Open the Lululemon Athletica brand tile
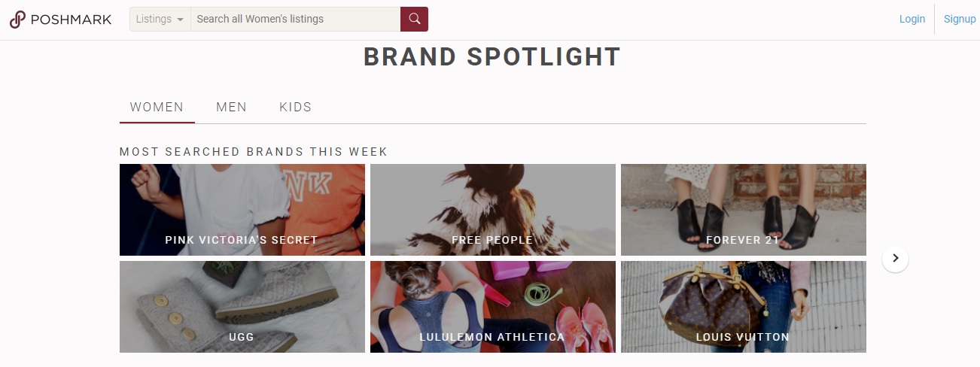The width and height of the screenshot is (980, 367). [x=493, y=307]
